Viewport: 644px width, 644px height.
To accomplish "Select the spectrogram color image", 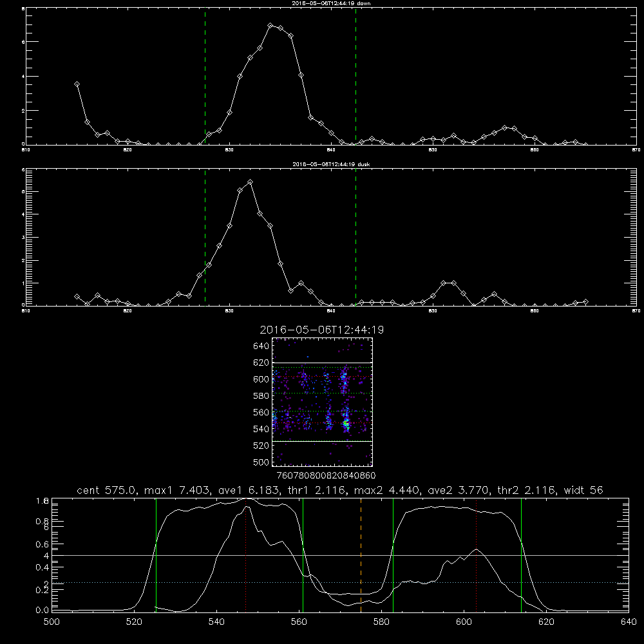I will tap(322, 402).
